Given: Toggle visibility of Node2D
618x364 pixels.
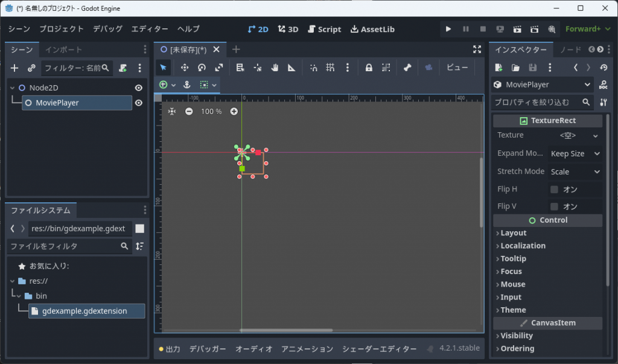Looking at the screenshot, I should (139, 88).
